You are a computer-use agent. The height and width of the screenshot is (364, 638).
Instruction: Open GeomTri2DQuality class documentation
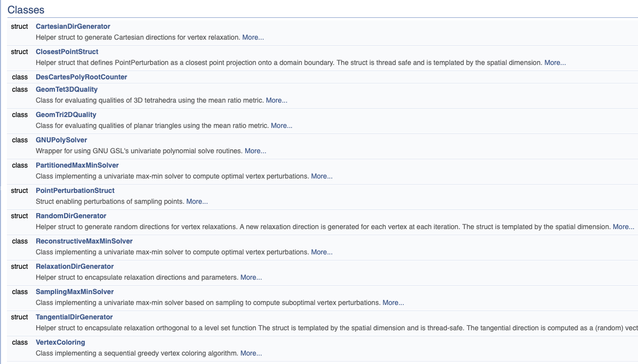[66, 115]
